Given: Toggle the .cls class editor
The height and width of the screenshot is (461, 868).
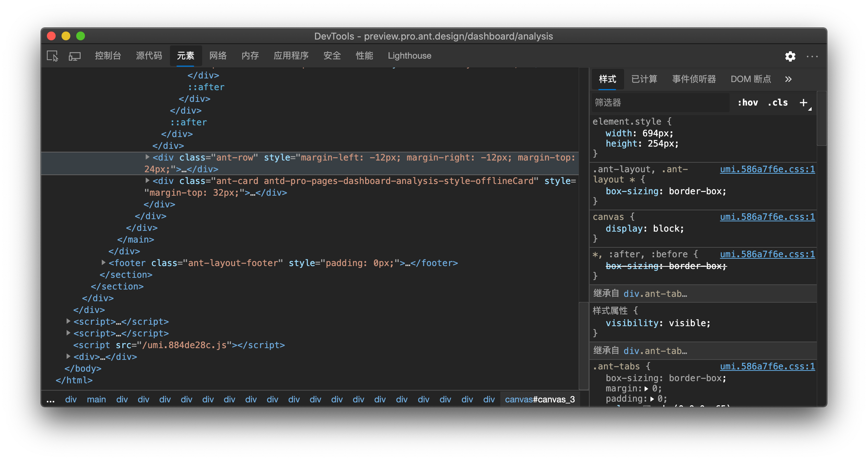Looking at the screenshot, I should click(778, 103).
